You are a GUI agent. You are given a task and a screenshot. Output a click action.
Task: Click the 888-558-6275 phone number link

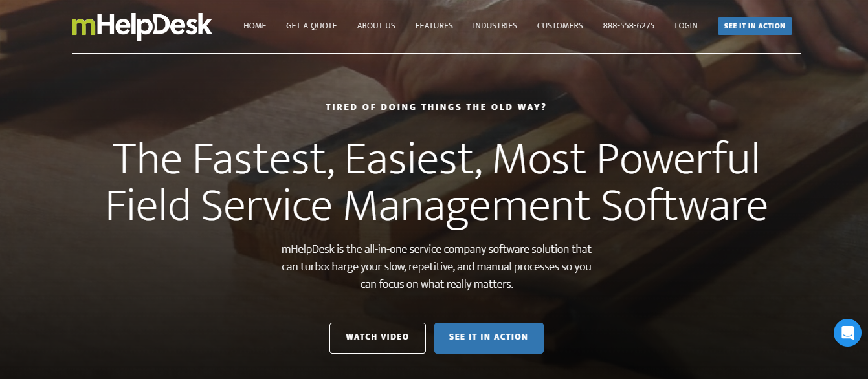629,26
